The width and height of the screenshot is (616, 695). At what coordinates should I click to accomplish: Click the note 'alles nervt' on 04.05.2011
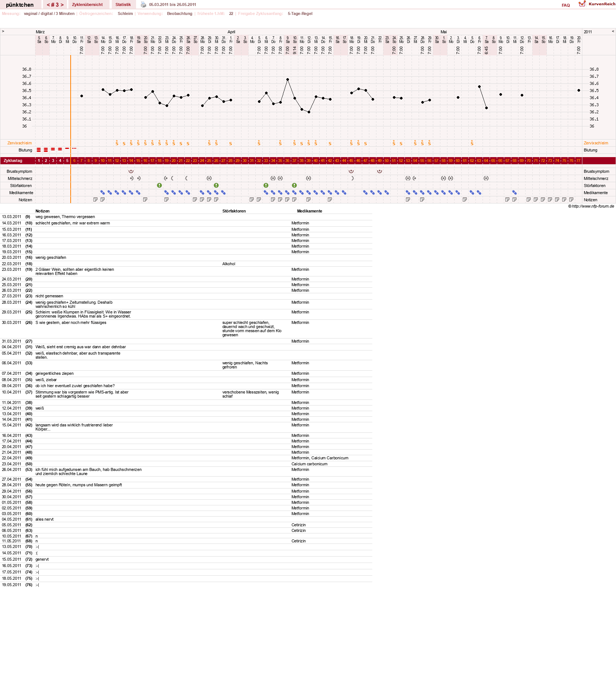point(44,519)
